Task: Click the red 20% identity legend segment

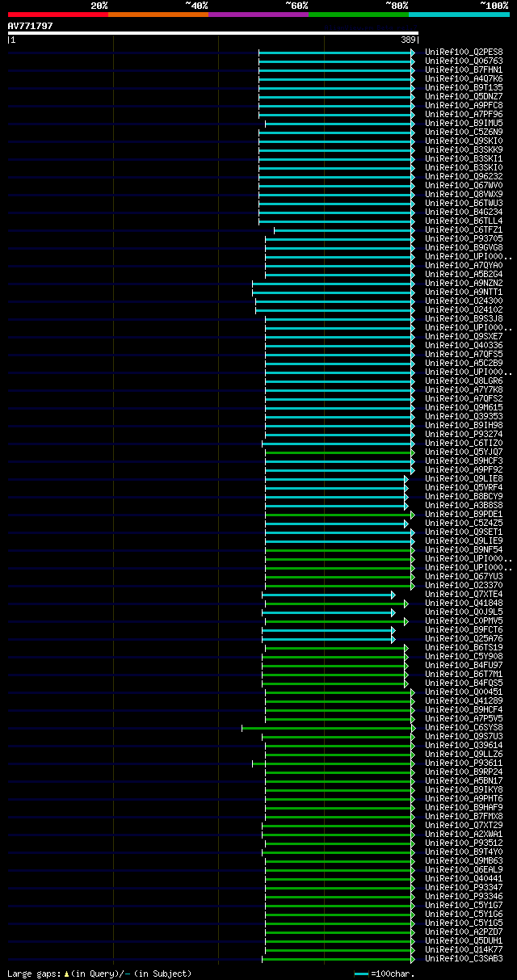Action: (57, 14)
